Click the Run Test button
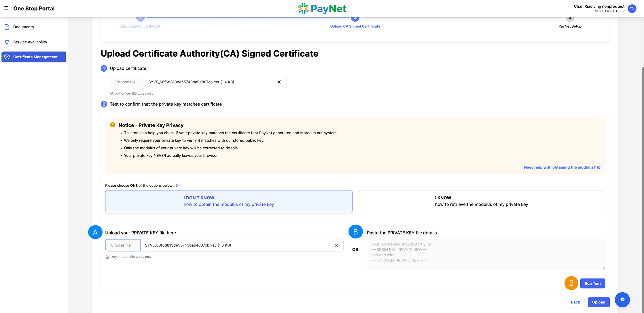The height and width of the screenshot is (313, 644). (x=592, y=283)
